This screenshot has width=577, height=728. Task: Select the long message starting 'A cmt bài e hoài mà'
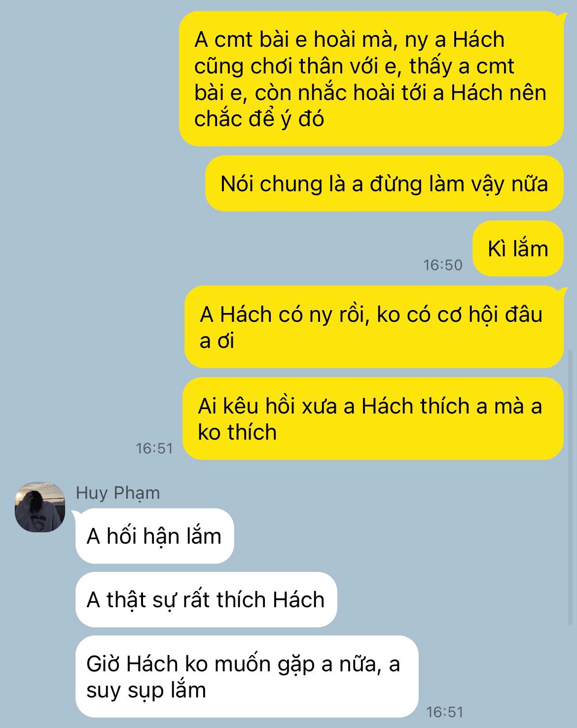click(371, 79)
